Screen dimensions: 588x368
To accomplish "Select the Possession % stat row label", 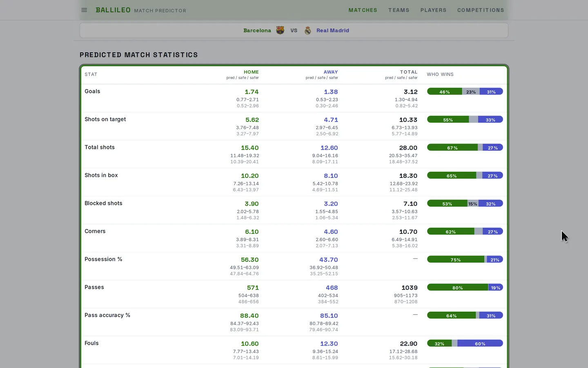I will (x=103, y=259).
